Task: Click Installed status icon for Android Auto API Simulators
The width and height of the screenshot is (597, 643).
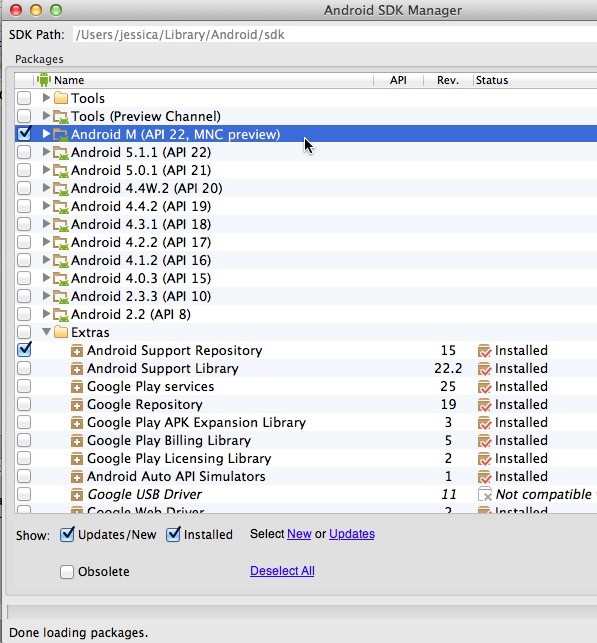Action: [485, 477]
